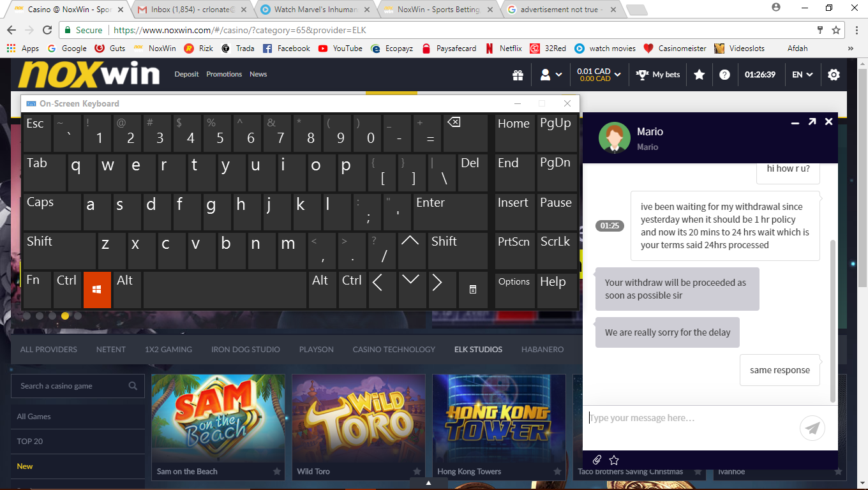Open Casinomeister bookmark
Image resolution: width=868 pixels, height=490 pixels.
[x=675, y=48]
